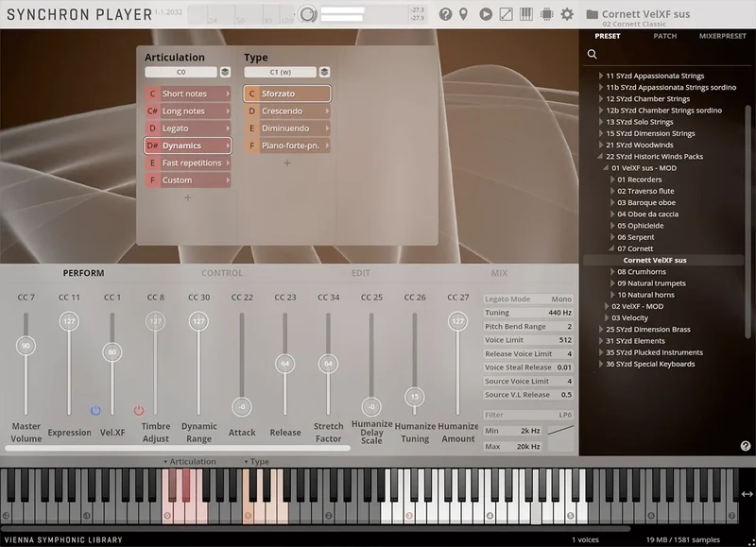Switch to the PATCH tab
756x547 pixels.
click(x=665, y=36)
